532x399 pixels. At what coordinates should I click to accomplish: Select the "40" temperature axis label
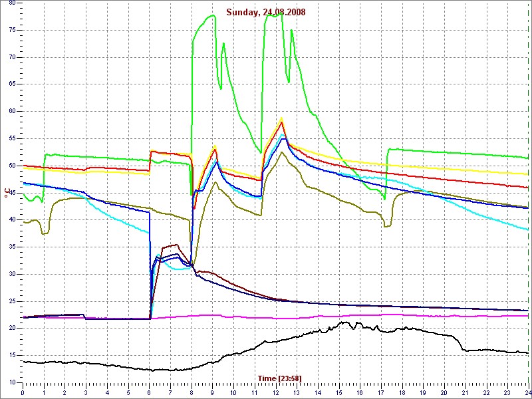pos(12,220)
